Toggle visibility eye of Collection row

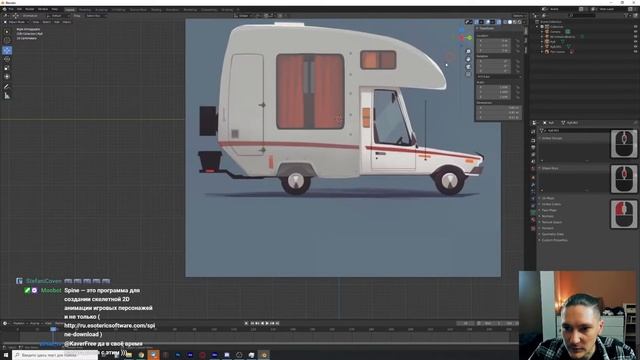[636, 27]
